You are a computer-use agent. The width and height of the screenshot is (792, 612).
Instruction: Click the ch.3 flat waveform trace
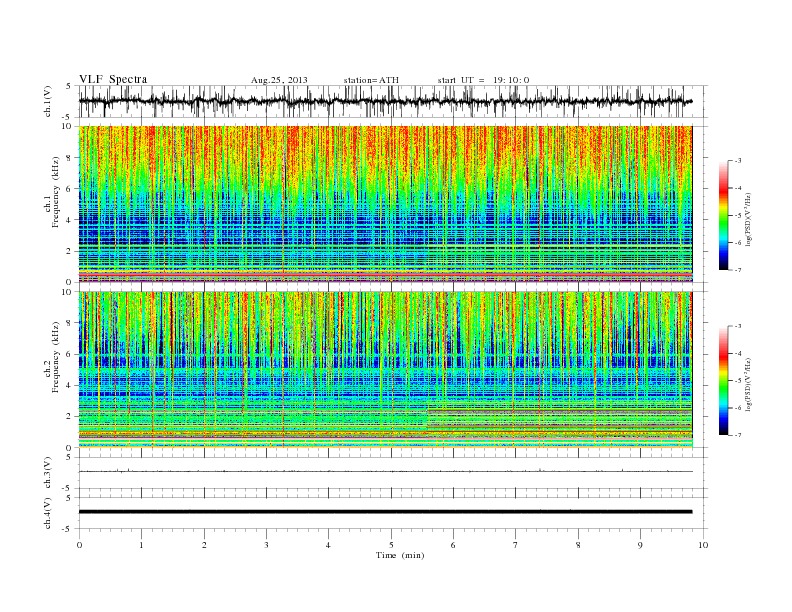[x=385, y=471]
